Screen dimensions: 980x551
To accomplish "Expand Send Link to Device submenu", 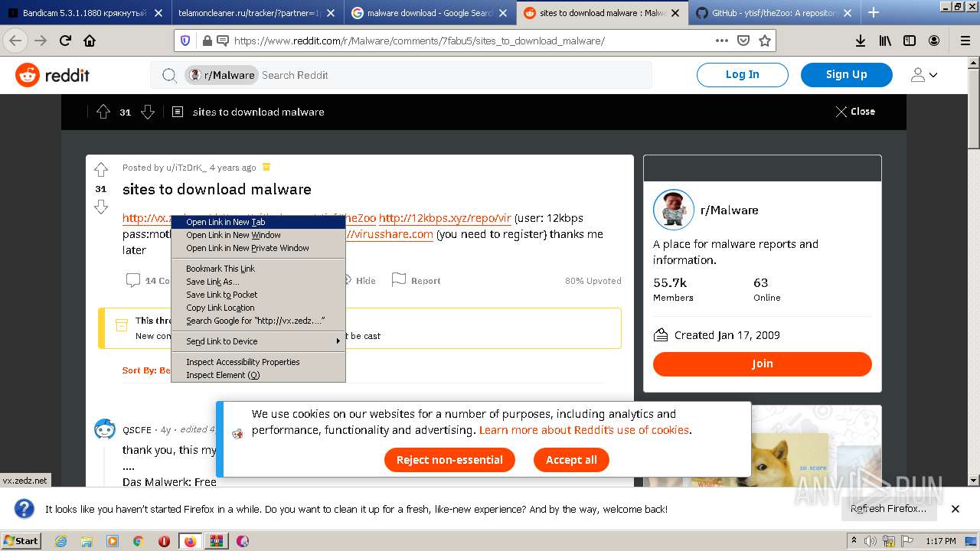I will (x=258, y=341).
